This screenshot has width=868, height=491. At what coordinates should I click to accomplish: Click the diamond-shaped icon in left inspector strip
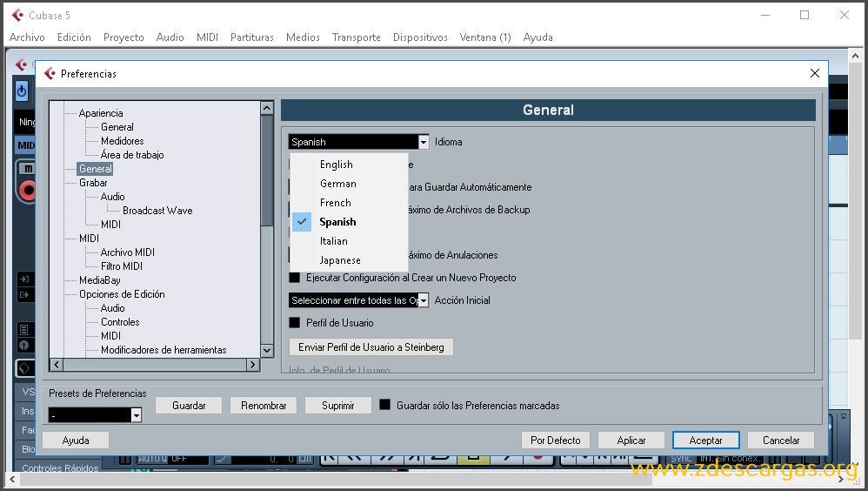pos(24,368)
